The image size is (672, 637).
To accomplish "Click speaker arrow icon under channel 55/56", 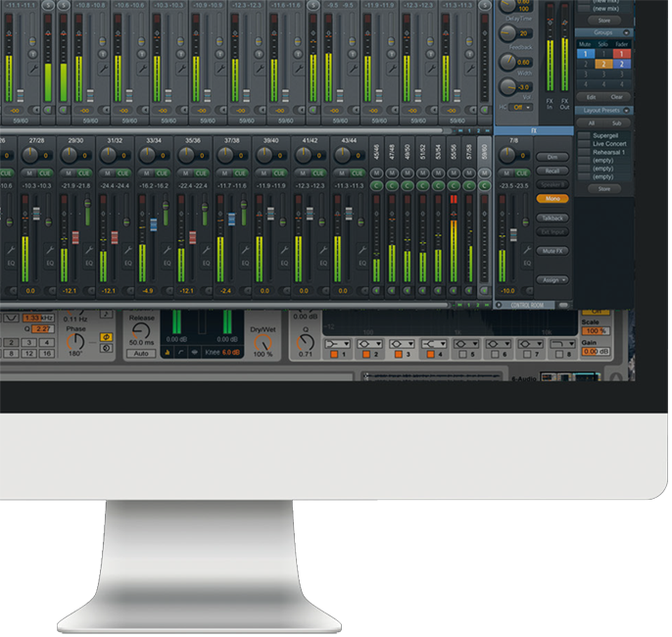I will tap(454, 291).
